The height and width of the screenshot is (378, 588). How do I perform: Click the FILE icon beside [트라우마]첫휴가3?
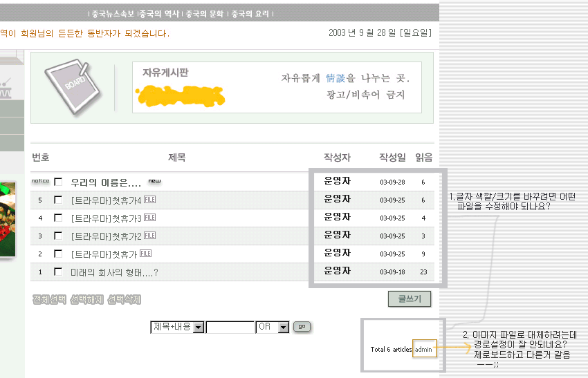coord(149,218)
